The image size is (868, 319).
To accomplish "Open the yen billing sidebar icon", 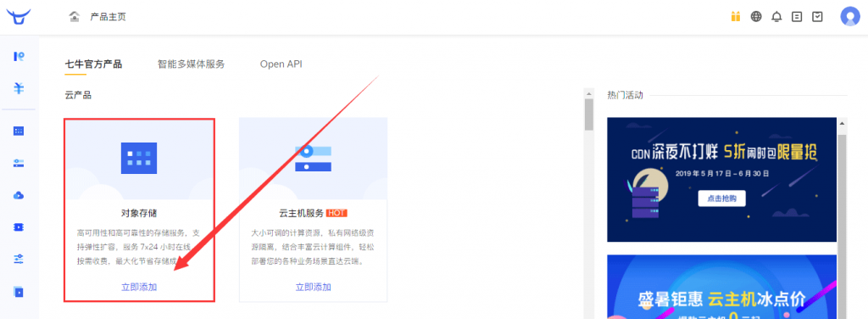I will click(x=19, y=88).
